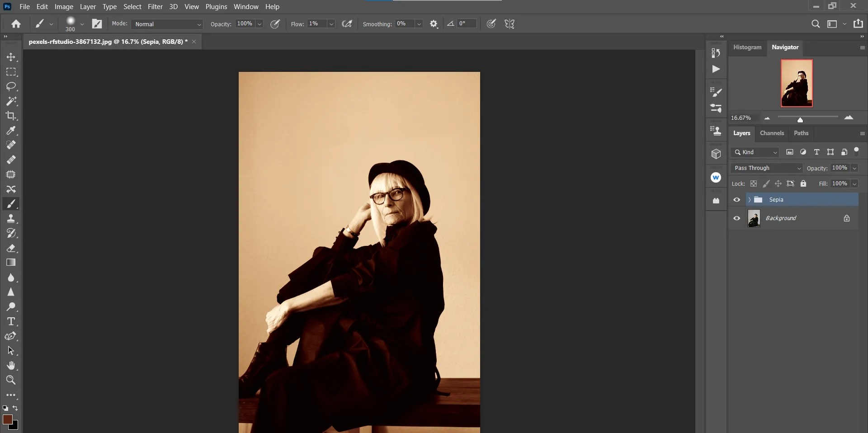Open the blend Mode dropdown in options bar
This screenshot has height=433, width=868.
167,24
